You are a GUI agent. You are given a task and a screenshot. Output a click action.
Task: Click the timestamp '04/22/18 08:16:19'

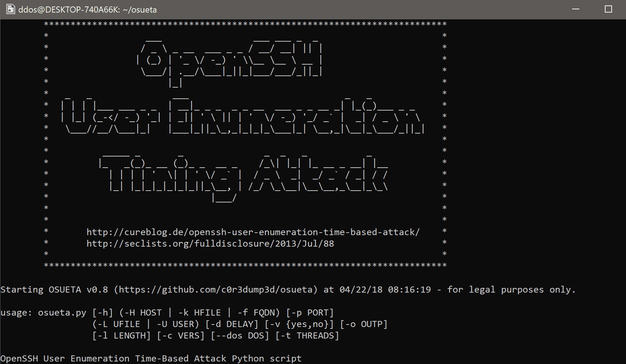point(385,290)
